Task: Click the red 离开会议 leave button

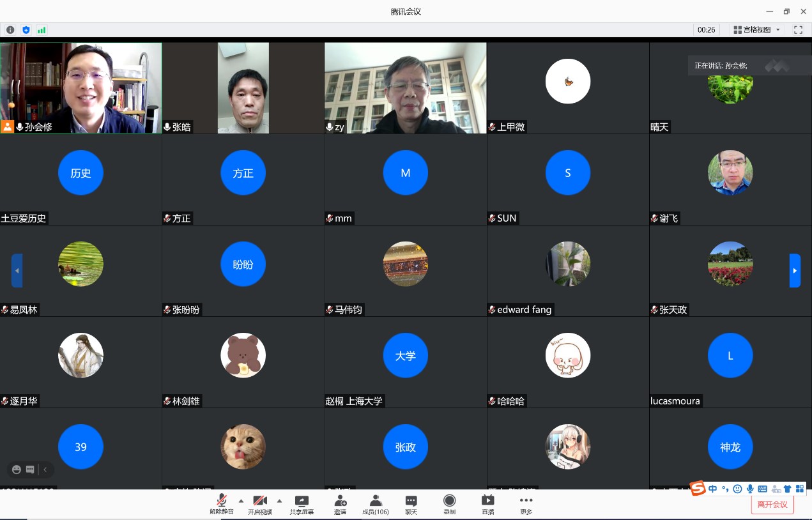Action: (772, 504)
